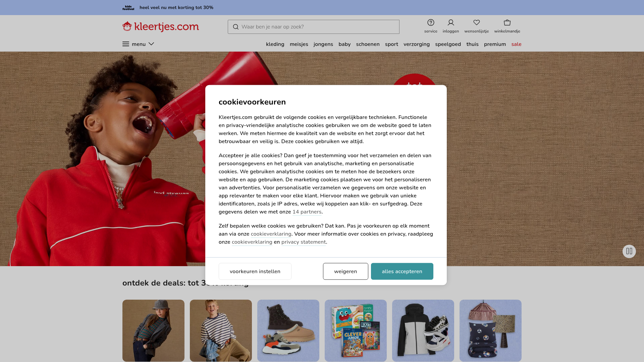
Task: Open the wensenlijstje heart icon
Action: [x=477, y=23]
